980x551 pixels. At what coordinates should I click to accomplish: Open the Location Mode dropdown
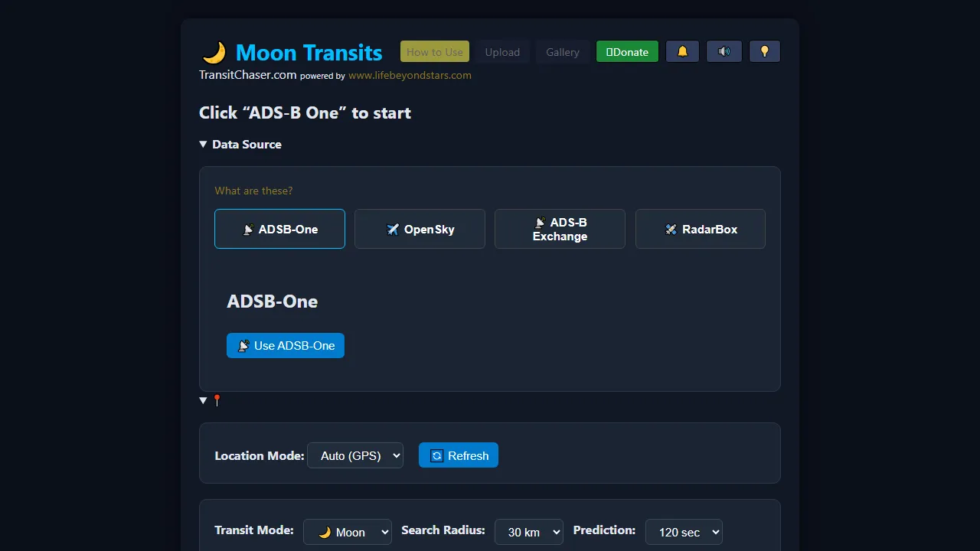click(x=355, y=455)
